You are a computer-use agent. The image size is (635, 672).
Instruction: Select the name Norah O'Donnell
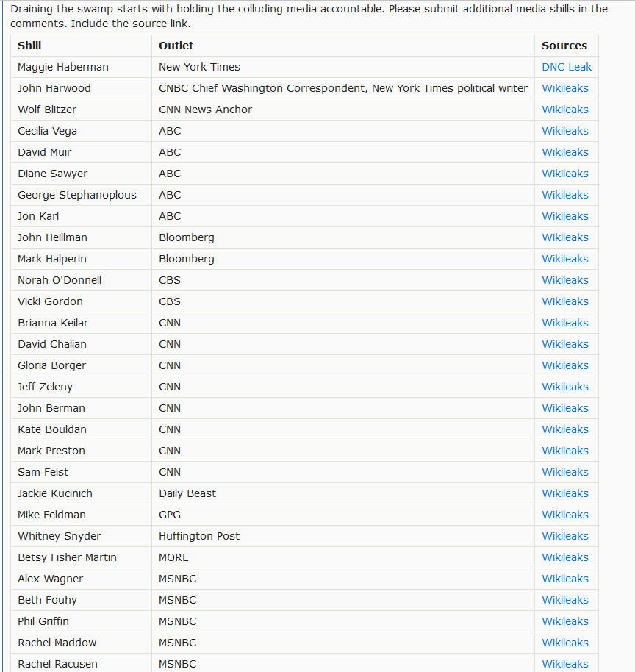[x=60, y=280]
